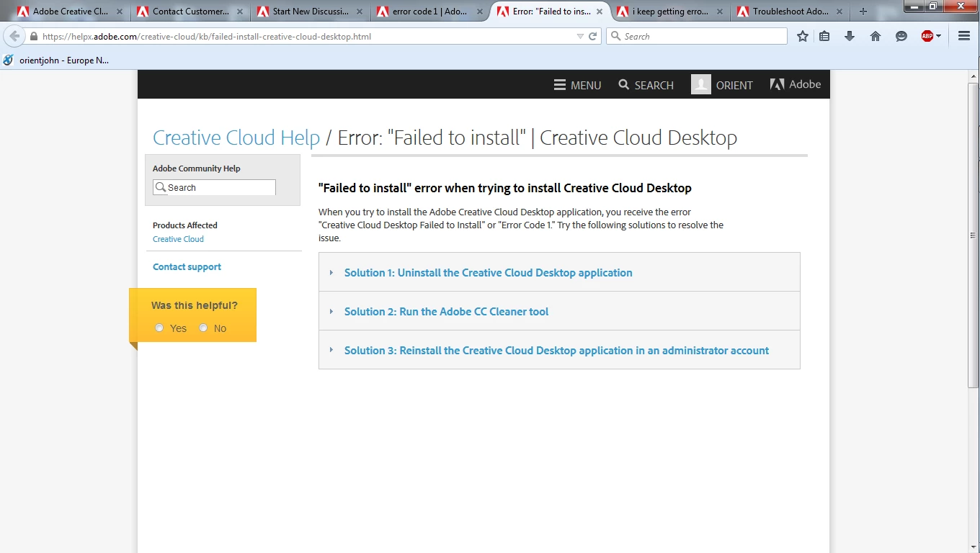980x553 pixels.
Task: Switch to the 'error code 1 | Ado...' tab
Action: click(430, 12)
